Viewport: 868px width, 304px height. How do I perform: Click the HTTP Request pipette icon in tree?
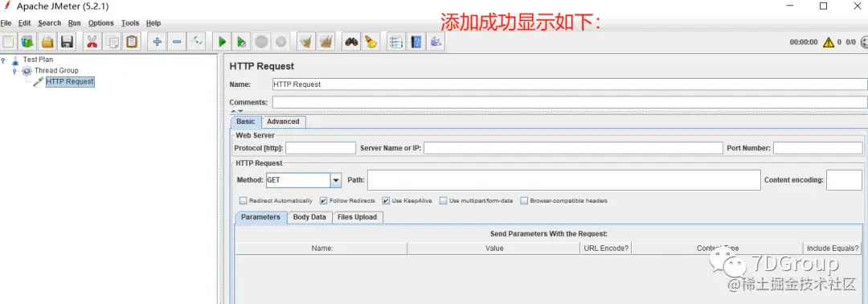(x=39, y=82)
